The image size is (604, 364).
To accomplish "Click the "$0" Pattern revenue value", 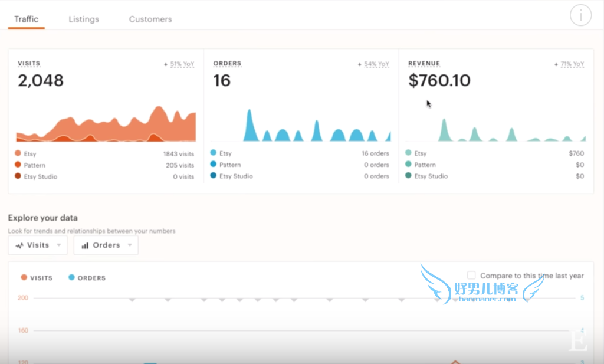I will 580,165.
